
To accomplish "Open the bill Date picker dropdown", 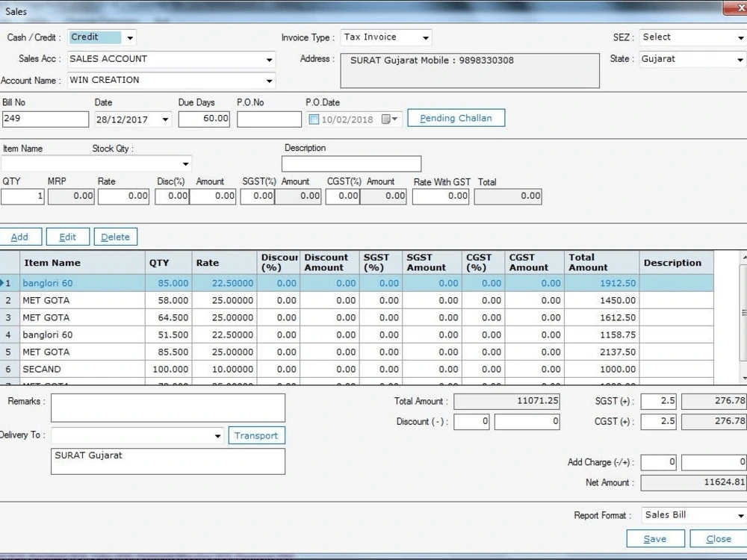I will [165, 119].
